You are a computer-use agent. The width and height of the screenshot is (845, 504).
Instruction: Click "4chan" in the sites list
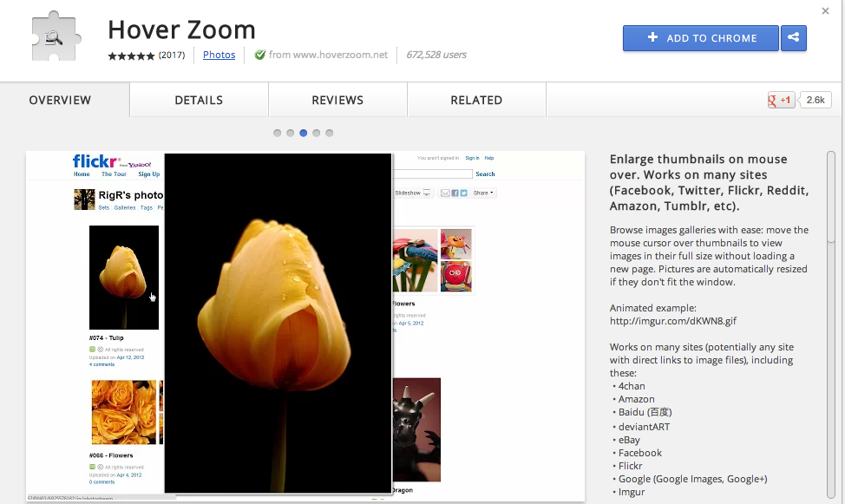tap(632, 386)
